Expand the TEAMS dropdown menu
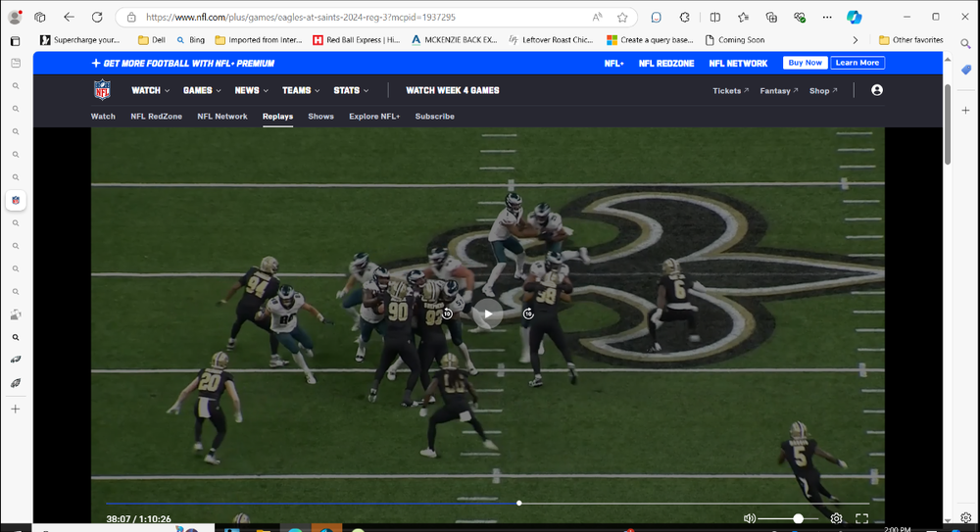This screenshot has width=980, height=532. (x=300, y=90)
